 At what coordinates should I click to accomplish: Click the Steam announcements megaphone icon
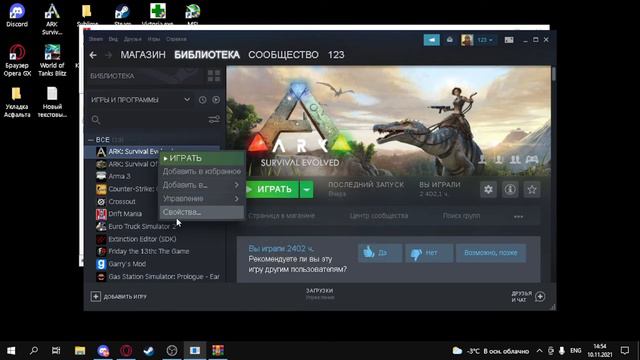431,40
